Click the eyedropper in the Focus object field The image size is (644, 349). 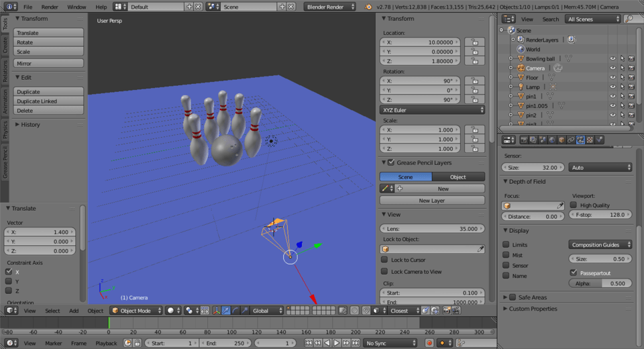click(560, 205)
